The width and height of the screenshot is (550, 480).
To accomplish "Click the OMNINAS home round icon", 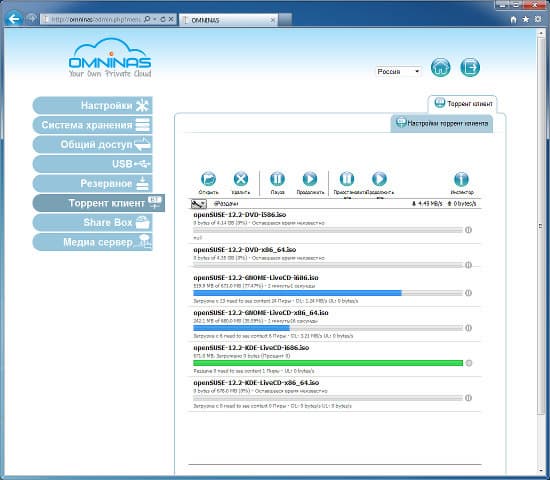I will 441,67.
